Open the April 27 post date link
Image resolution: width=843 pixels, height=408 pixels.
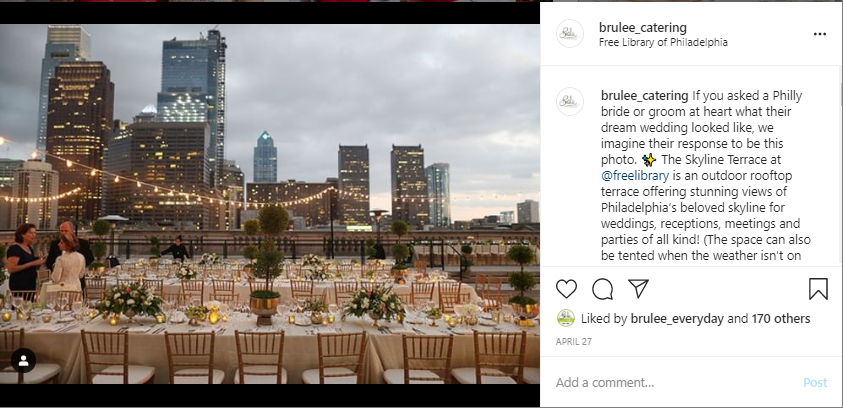click(x=573, y=341)
